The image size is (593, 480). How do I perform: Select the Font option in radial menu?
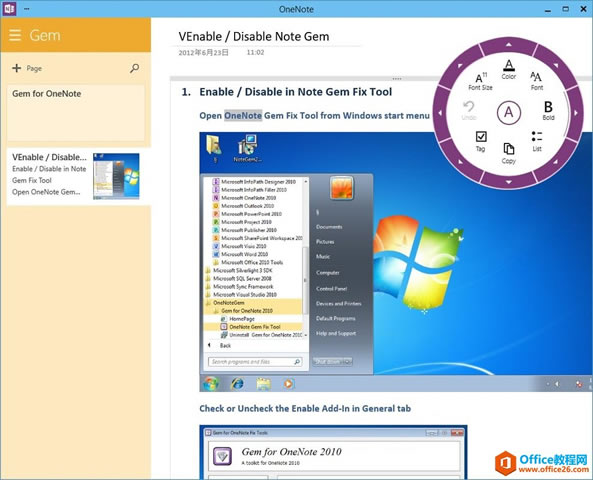(x=536, y=81)
